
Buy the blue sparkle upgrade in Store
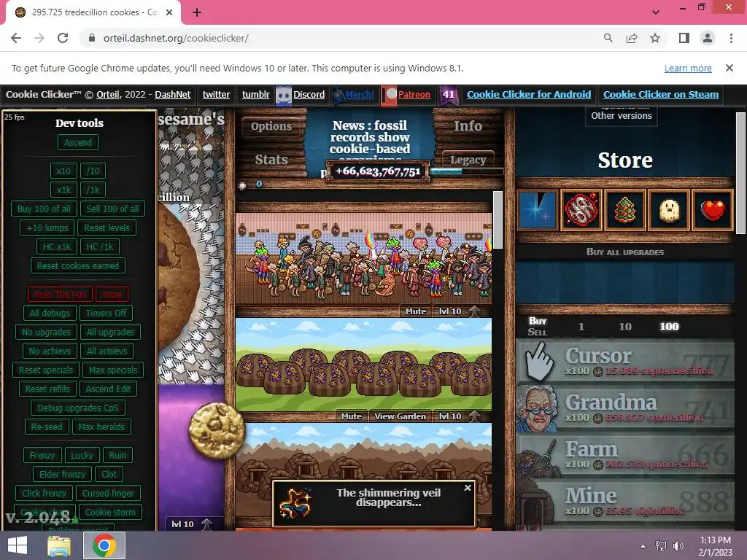[538, 210]
